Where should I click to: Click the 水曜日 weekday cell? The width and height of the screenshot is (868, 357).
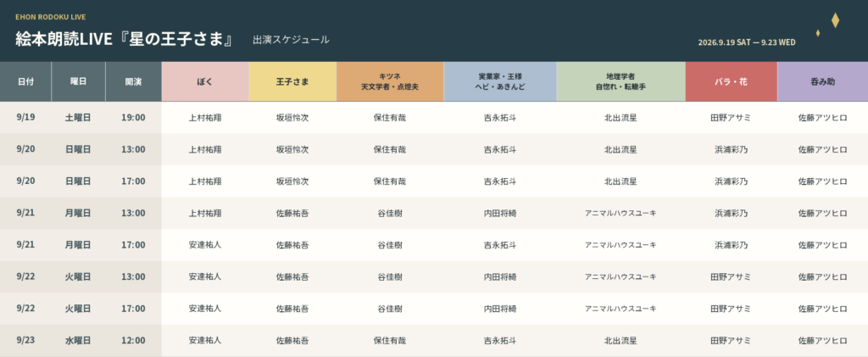[78, 340]
